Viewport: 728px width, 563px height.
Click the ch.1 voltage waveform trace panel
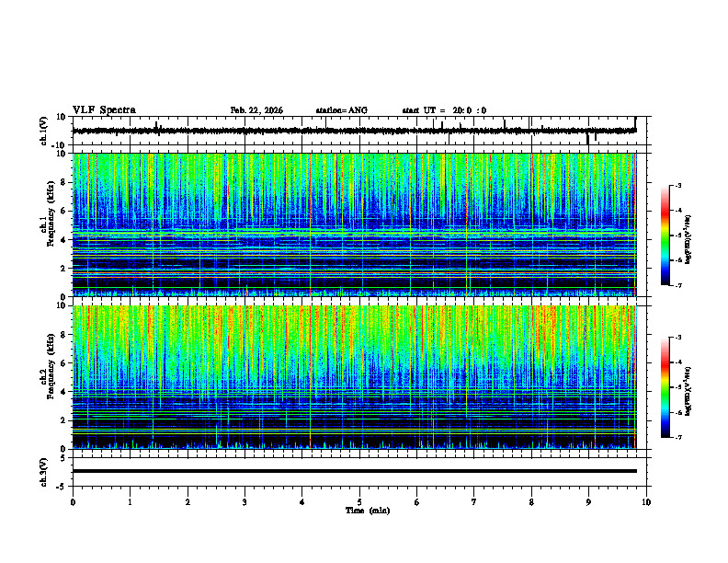tap(361, 131)
